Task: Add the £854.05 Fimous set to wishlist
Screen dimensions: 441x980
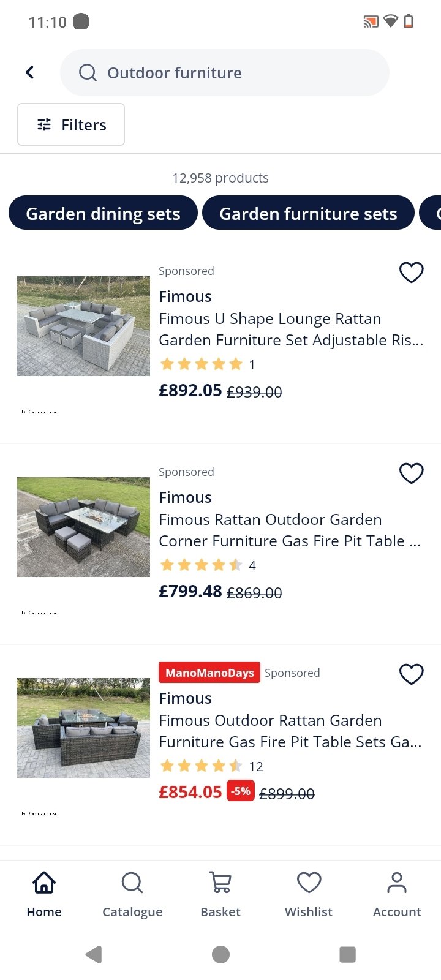Action: pos(411,674)
